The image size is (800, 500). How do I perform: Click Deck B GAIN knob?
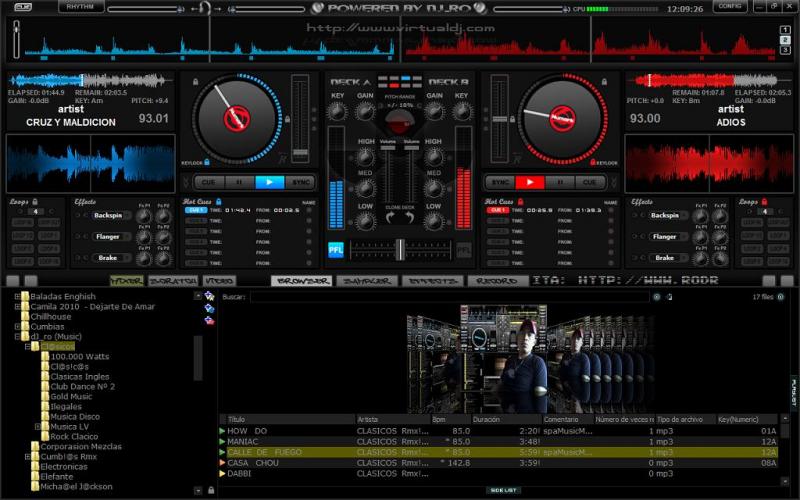434,111
